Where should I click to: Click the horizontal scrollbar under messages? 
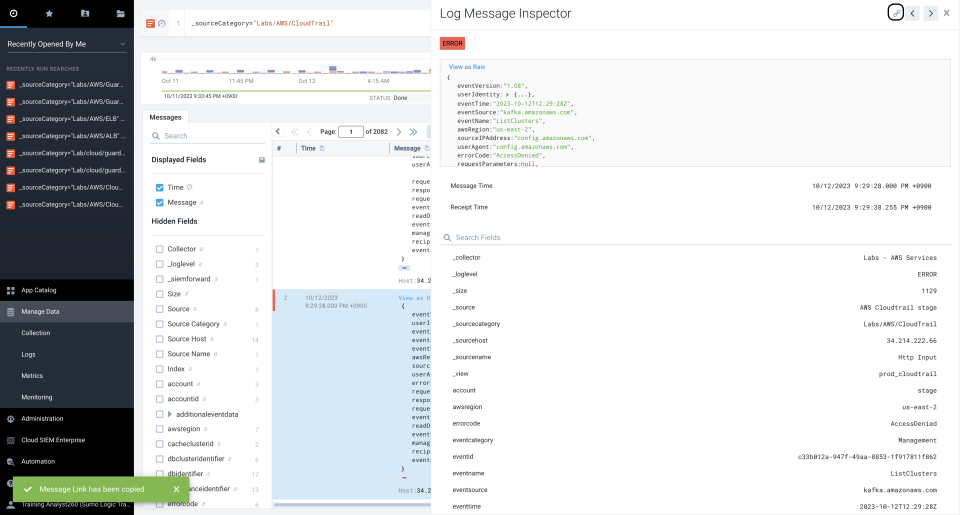[x=352, y=505]
